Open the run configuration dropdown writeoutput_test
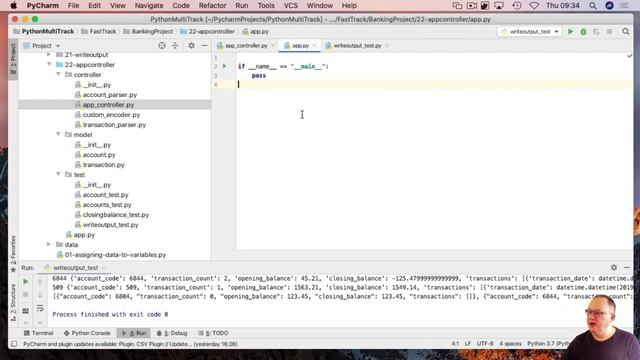The image size is (640, 360). [530, 31]
